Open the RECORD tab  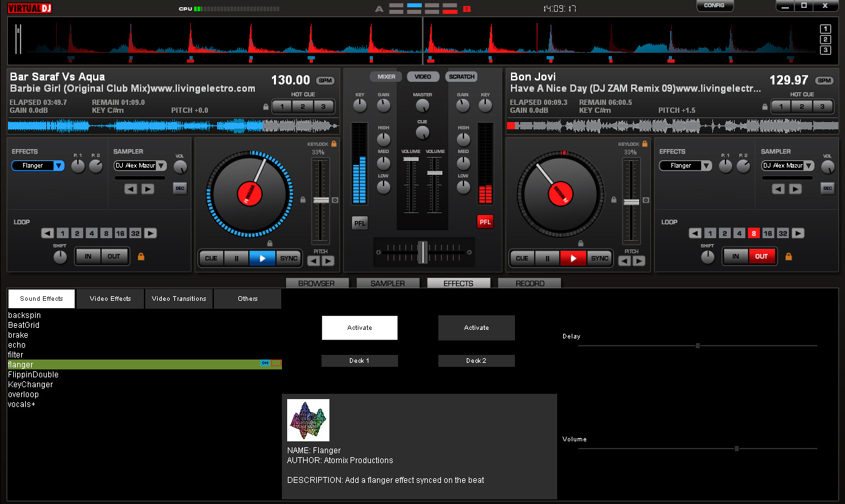click(530, 284)
